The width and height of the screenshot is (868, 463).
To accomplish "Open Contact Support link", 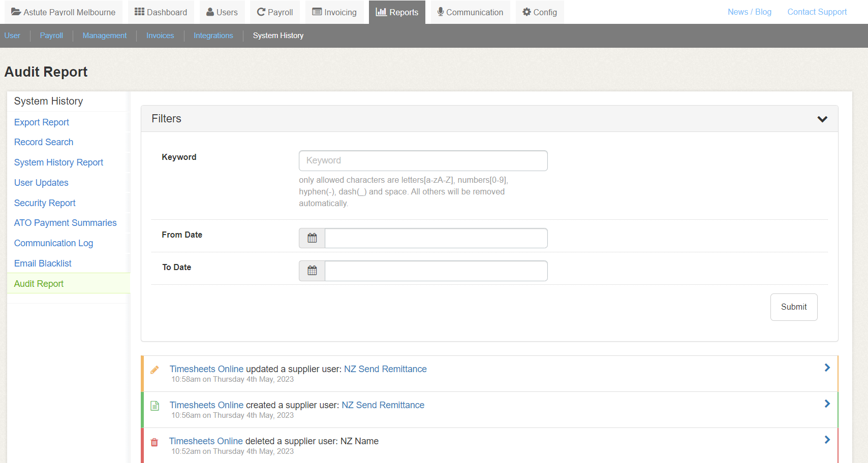I will coord(817,12).
